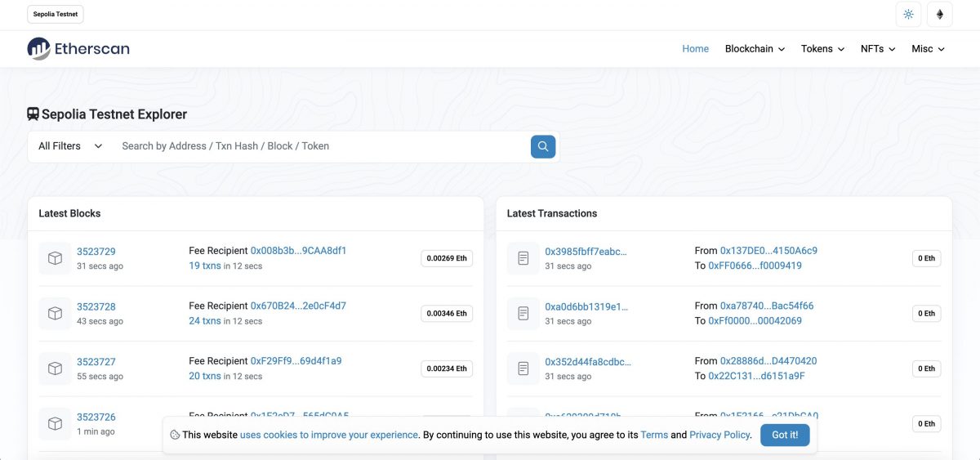Click the 0.00346 Eth reward badge
The width and height of the screenshot is (980, 460).
(x=447, y=314)
